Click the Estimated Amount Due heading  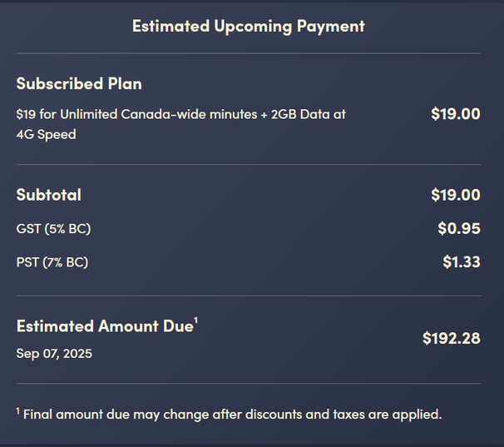[x=104, y=327]
